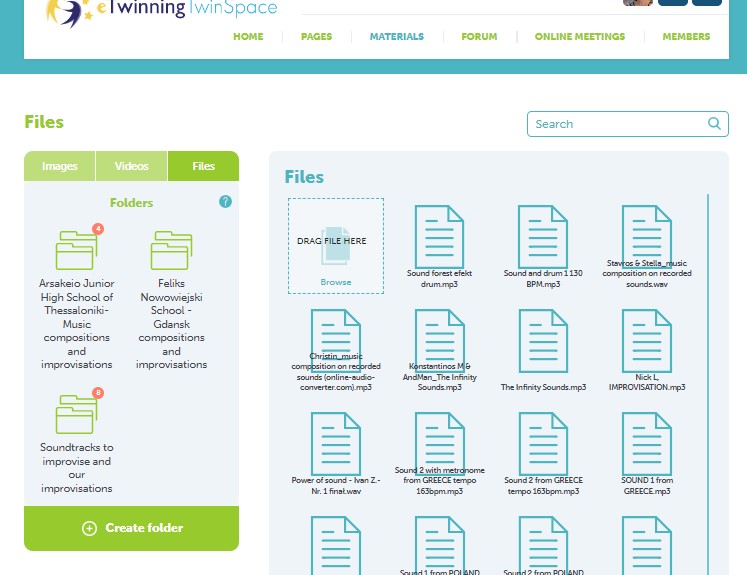Open the Feliks Nowowiejski School folder
747x575 pixels.
172,251
